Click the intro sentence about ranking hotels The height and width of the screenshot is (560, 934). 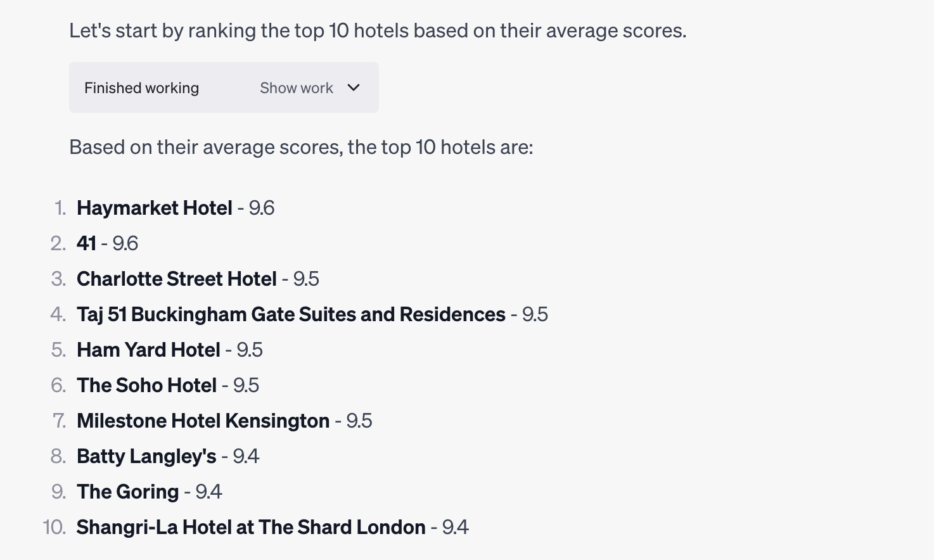click(x=378, y=30)
